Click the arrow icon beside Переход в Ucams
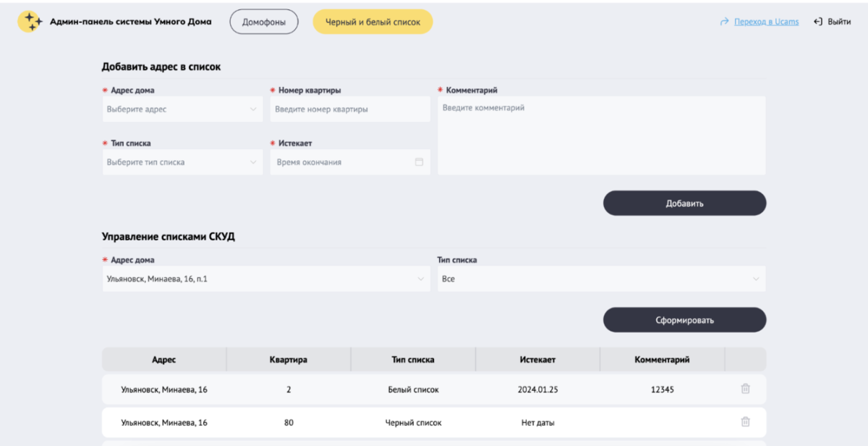 pyautogui.click(x=724, y=22)
